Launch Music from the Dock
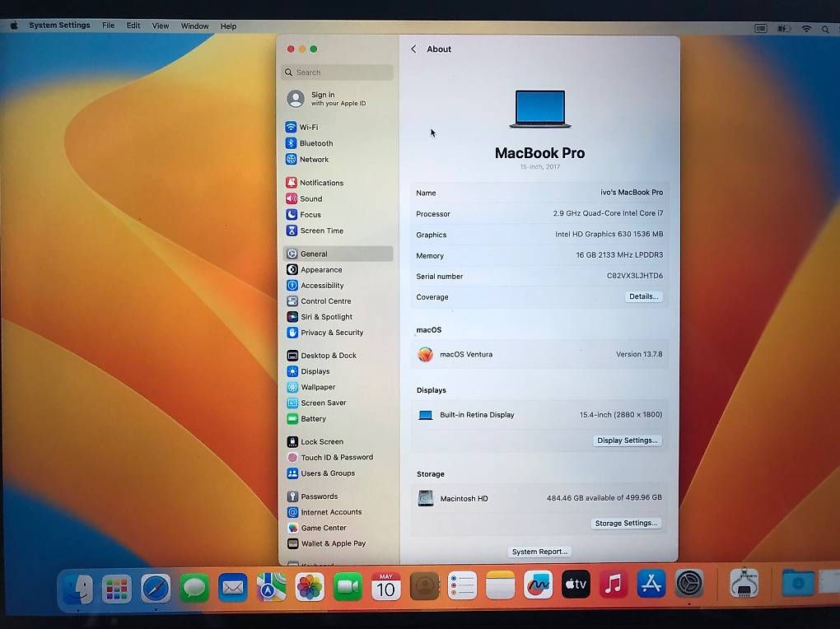The width and height of the screenshot is (840, 629). click(614, 584)
